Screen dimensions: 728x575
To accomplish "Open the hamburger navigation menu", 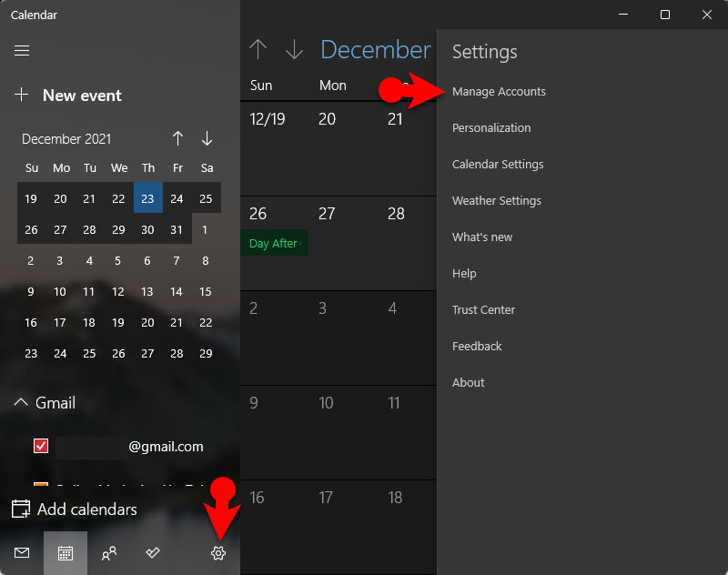I will (22, 51).
